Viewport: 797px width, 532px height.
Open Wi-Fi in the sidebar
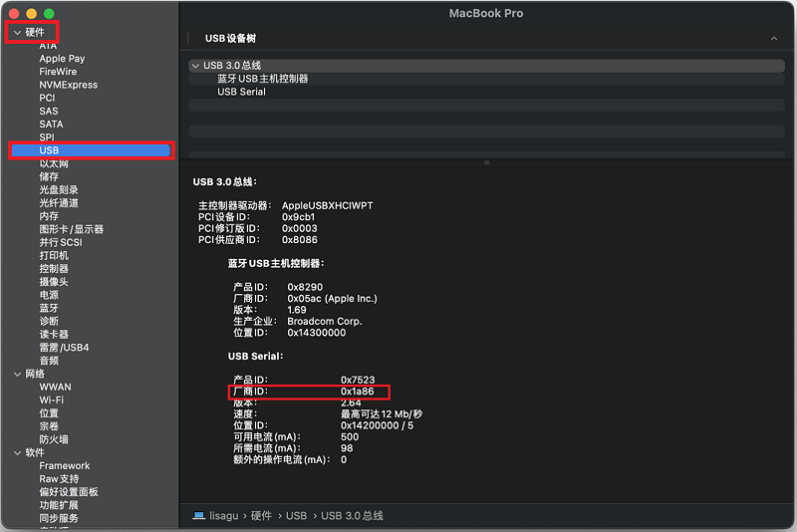pos(52,400)
